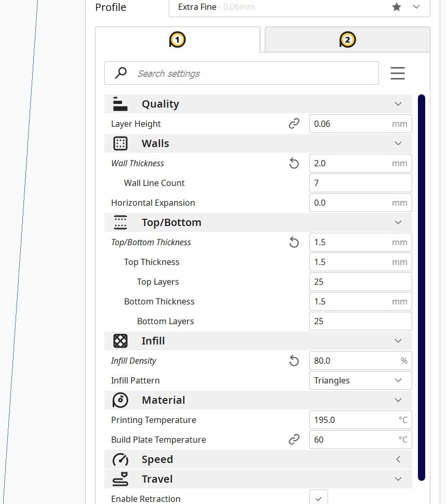Reset Infill Density with revert arrow
Image resolution: width=447 pixels, height=504 pixels.
pos(294,361)
